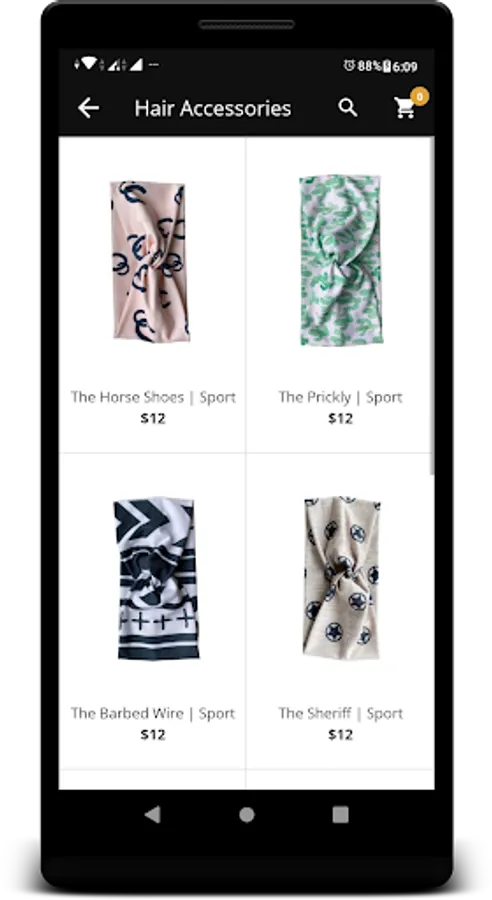
Task: Tap the Android back navigation triangle
Action: 152,814
